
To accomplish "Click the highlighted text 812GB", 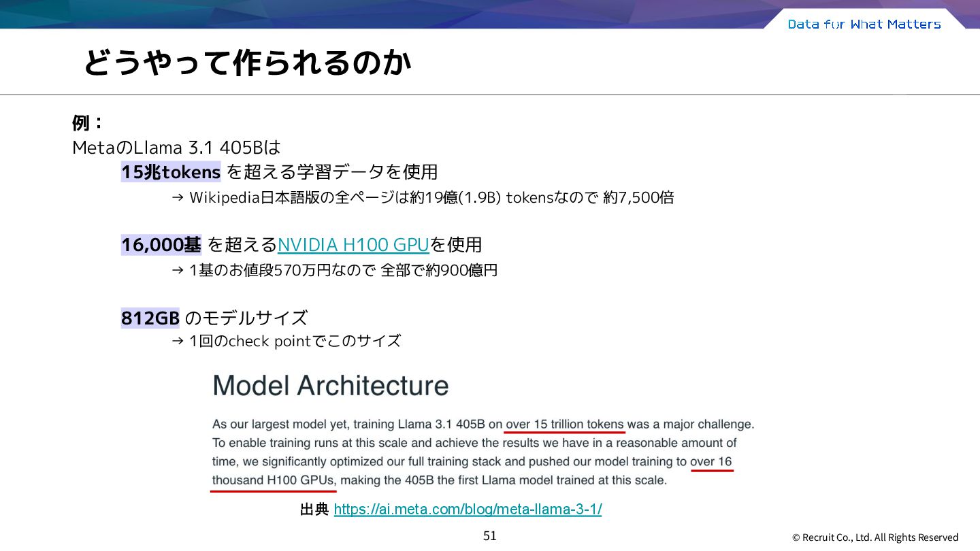I will [x=150, y=318].
